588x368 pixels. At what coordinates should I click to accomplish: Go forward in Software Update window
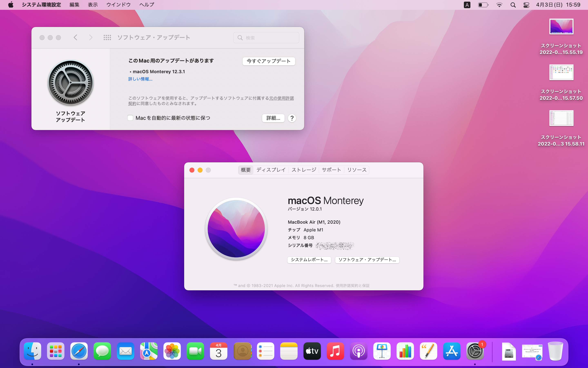click(x=91, y=37)
